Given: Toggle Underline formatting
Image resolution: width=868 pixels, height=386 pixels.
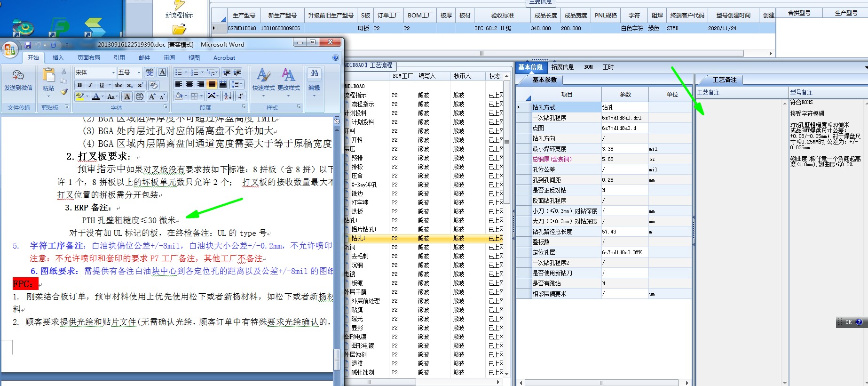Looking at the screenshot, I should [102, 85].
